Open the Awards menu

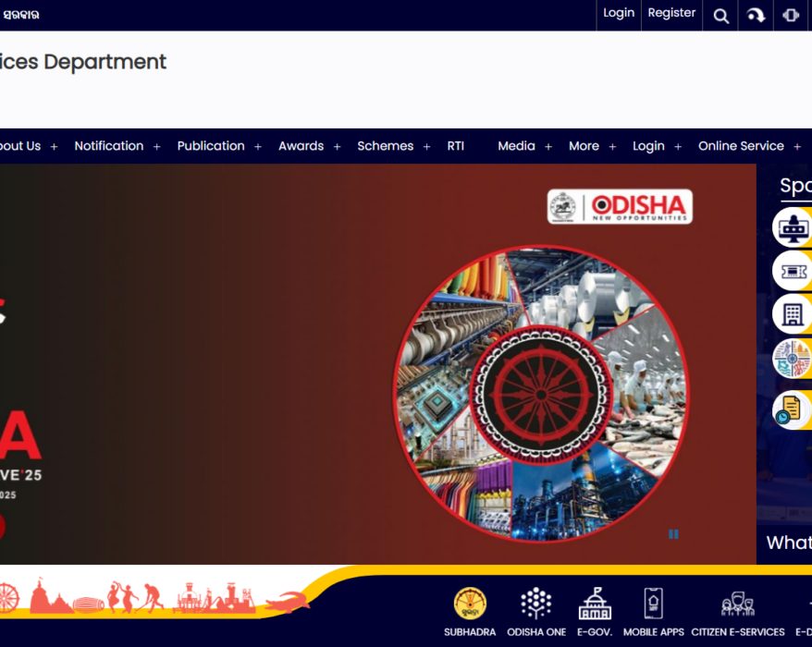click(309, 146)
